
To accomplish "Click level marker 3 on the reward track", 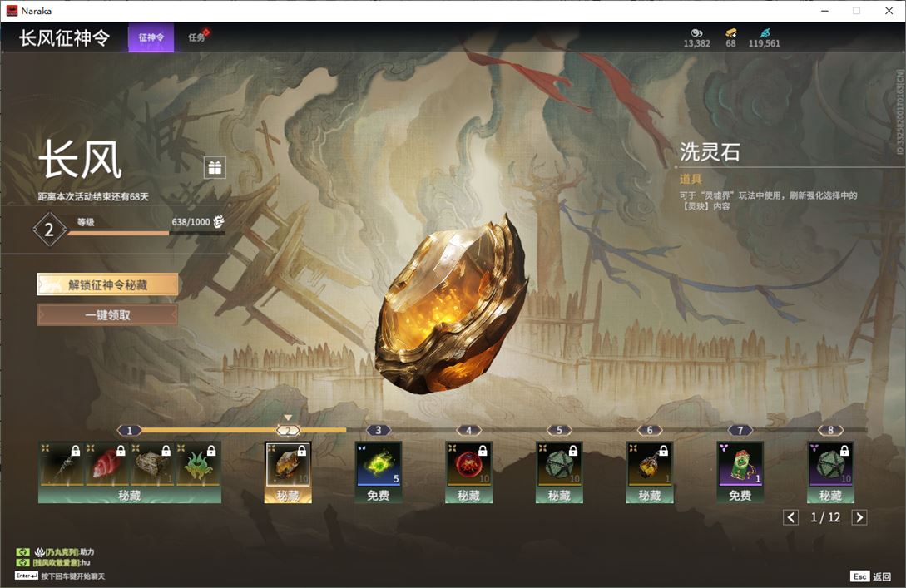I will tap(379, 430).
